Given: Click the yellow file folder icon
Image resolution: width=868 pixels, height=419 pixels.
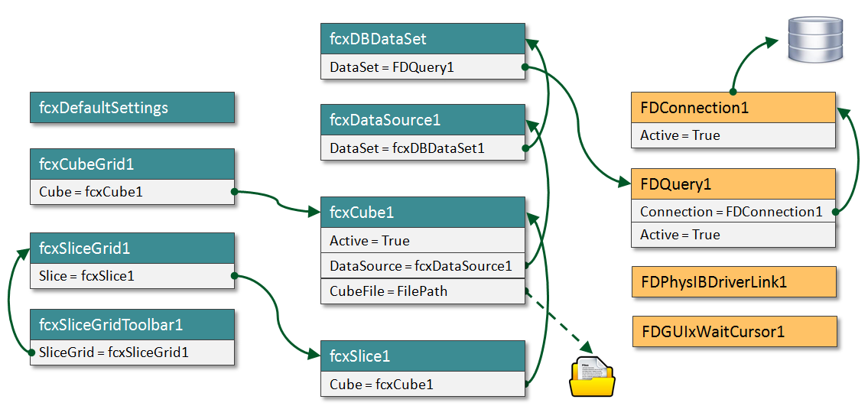Looking at the screenshot, I should [x=593, y=376].
